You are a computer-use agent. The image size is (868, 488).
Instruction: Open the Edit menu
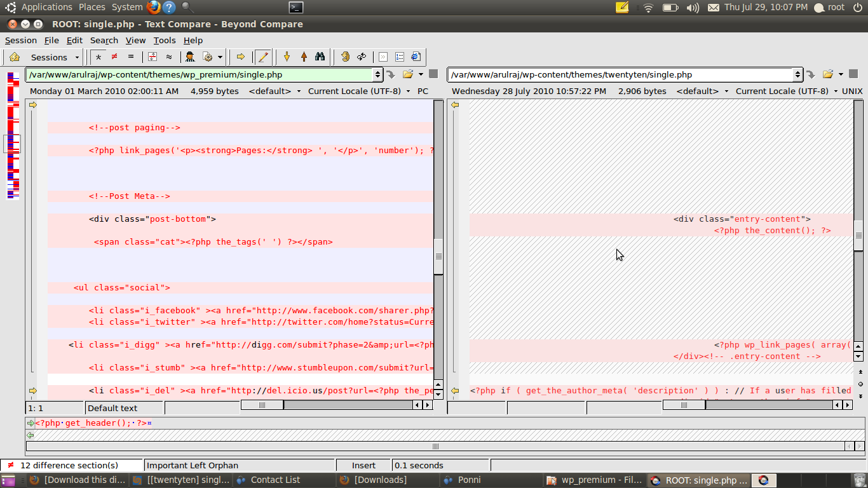74,40
